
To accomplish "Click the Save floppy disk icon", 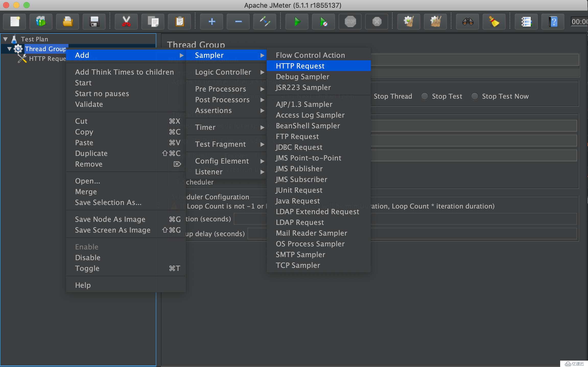I will [x=94, y=21].
